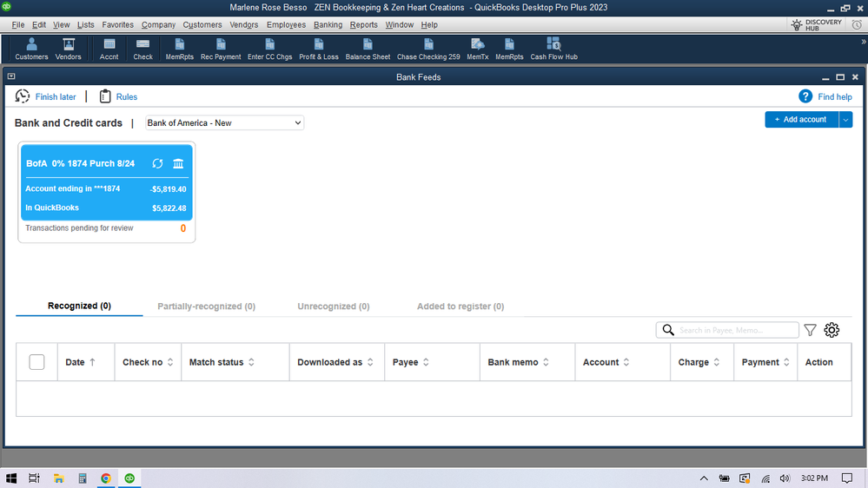Open Rec Payment toolbar icon
The height and width of the screenshot is (488, 868).
[221, 49]
